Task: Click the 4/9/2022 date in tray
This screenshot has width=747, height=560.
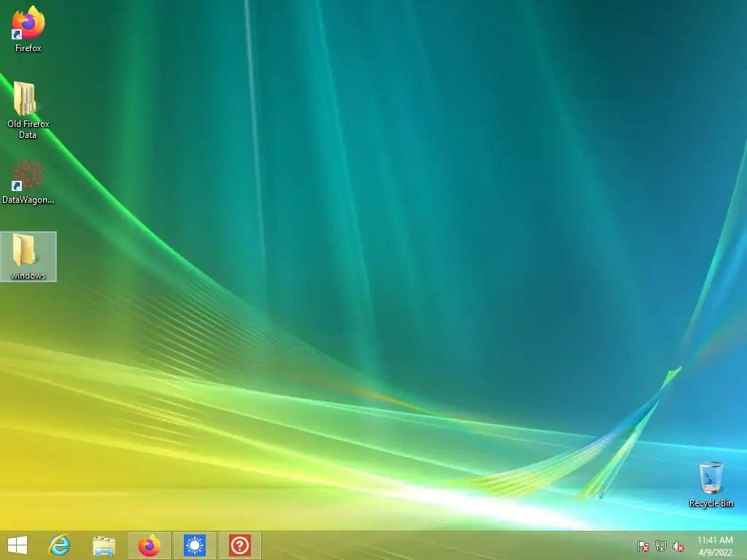Action: 715,553
